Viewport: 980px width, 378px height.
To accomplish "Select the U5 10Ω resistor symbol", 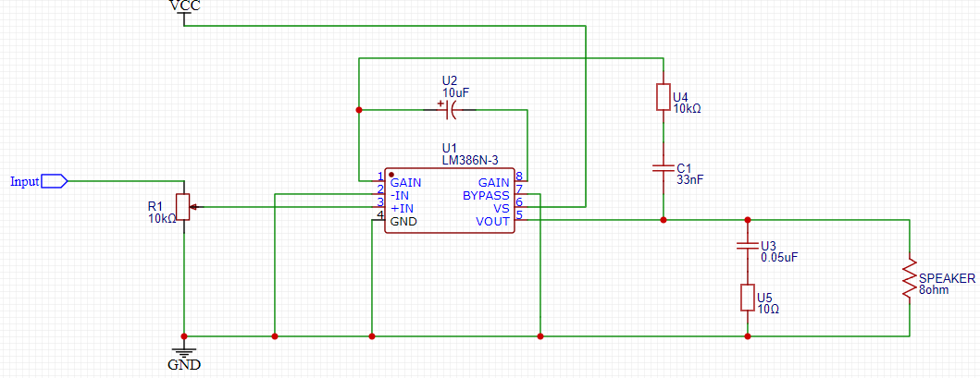I will tap(748, 298).
